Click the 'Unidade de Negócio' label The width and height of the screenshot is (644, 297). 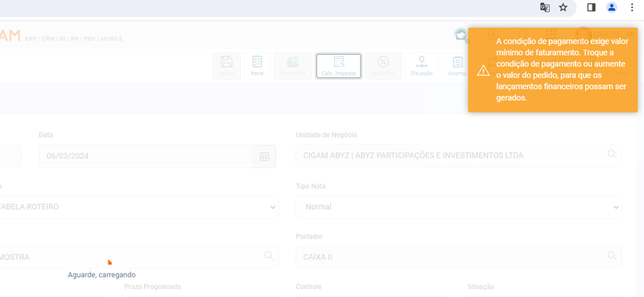326,134
